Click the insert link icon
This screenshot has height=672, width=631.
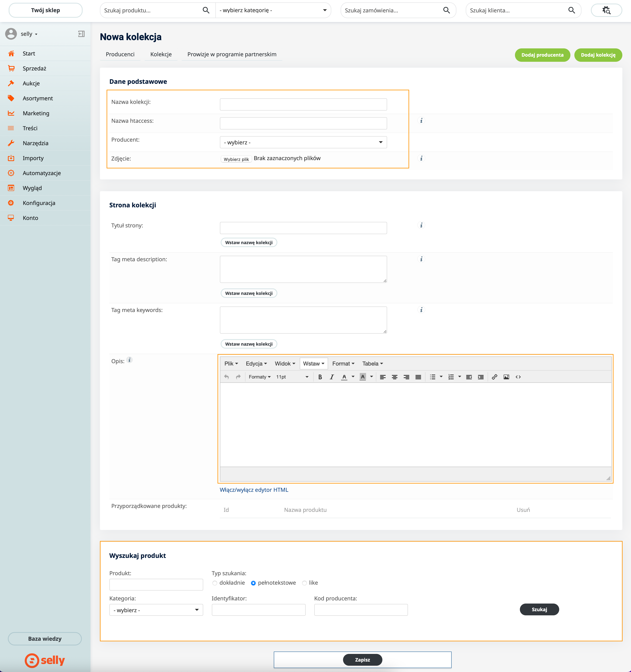pyautogui.click(x=494, y=377)
